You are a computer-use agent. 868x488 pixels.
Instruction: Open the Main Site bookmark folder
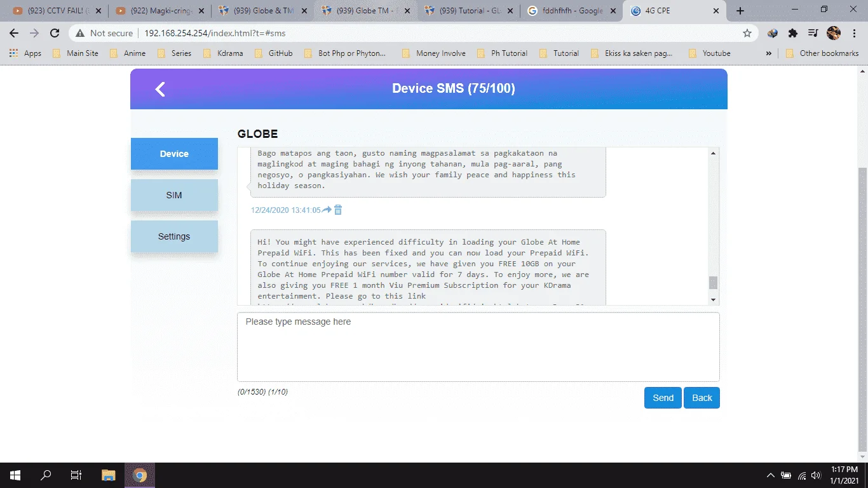pyautogui.click(x=75, y=53)
